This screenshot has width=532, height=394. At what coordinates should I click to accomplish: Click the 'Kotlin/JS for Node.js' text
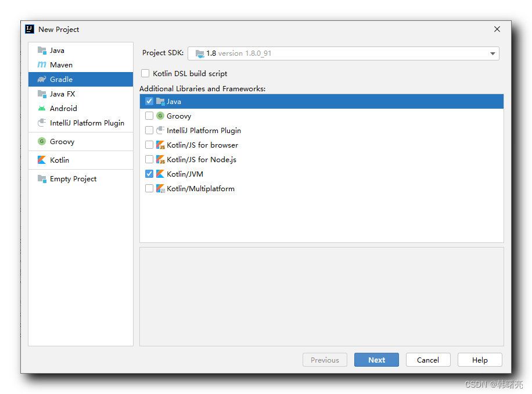tap(201, 160)
